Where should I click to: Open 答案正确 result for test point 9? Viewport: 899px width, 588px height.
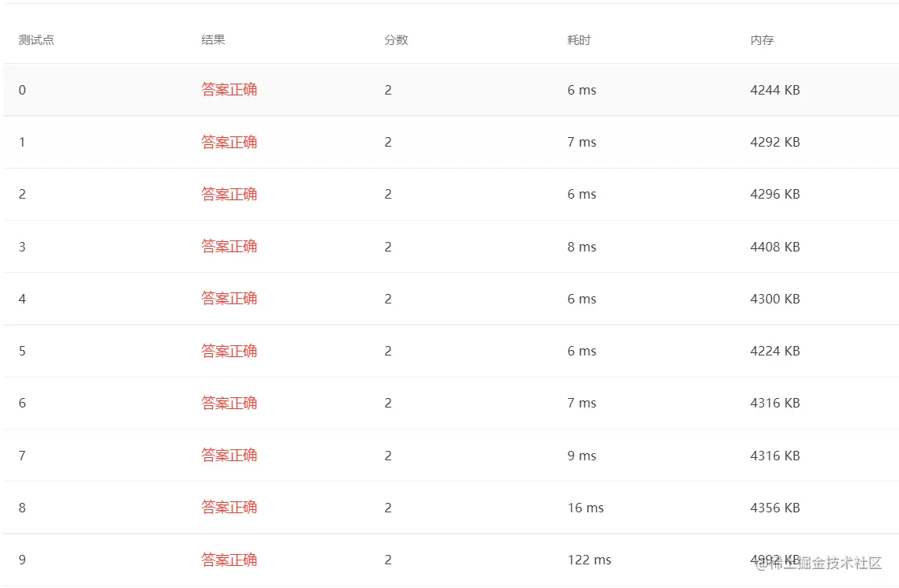coord(229,560)
